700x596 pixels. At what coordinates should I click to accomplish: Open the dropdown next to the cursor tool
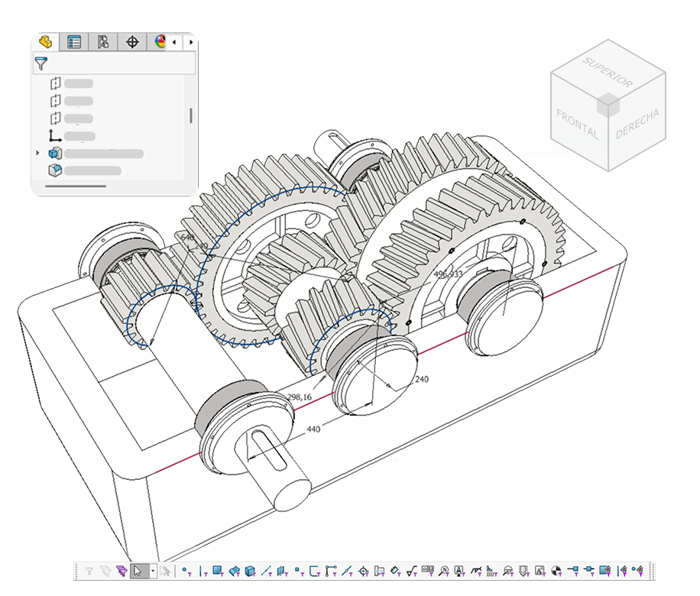pyautogui.click(x=153, y=570)
